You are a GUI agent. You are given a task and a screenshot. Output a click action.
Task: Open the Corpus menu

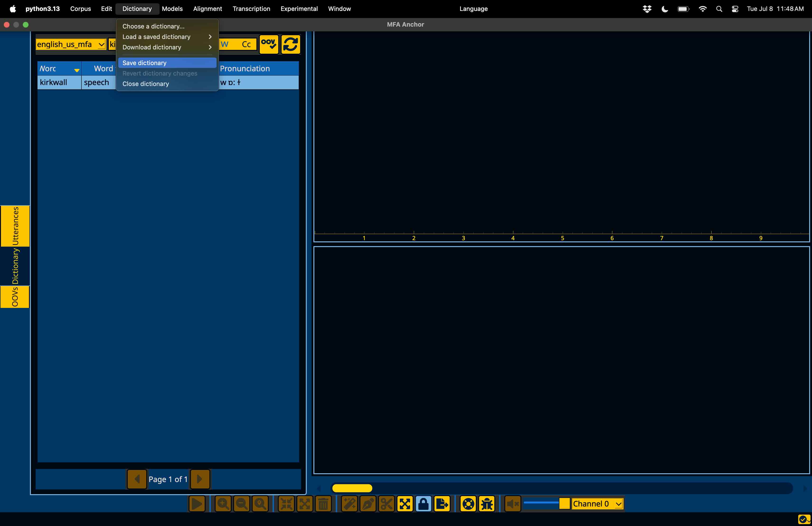(x=80, y=9)
